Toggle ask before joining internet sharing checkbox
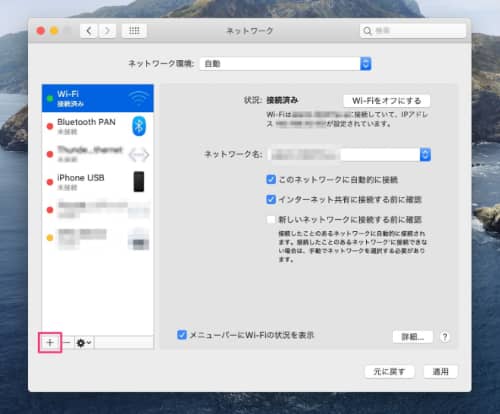 (271, 199)
